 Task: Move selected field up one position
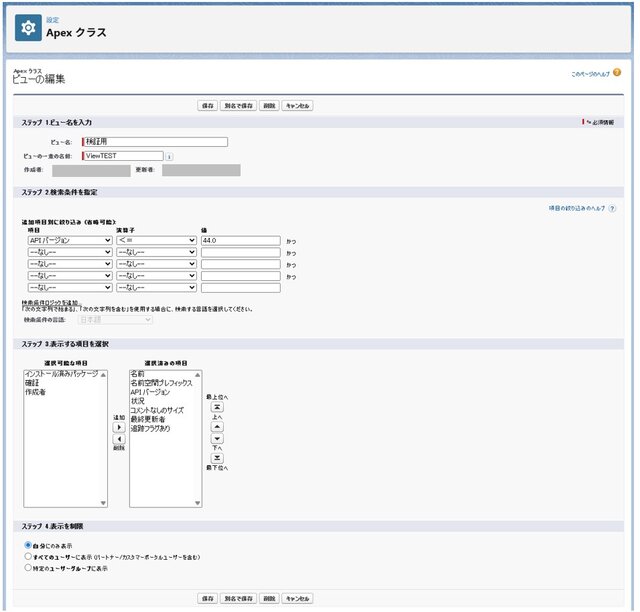point(217,427)
